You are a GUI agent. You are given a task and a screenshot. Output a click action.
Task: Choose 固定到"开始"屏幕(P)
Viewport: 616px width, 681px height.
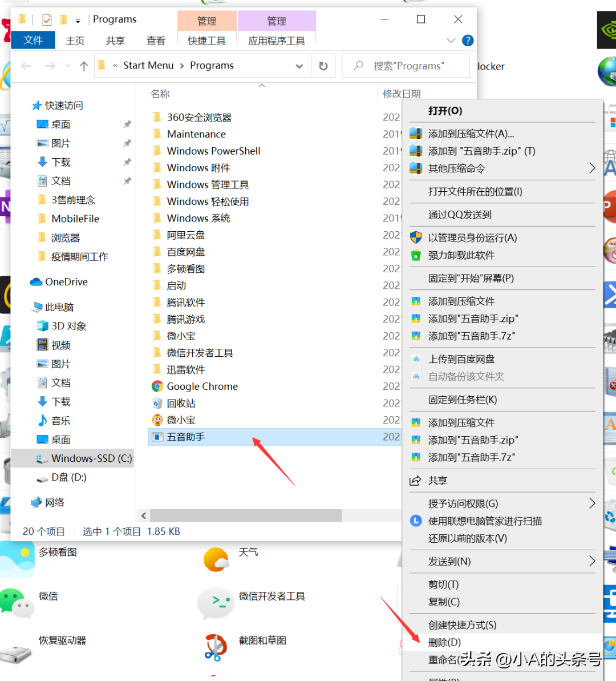[502, 279]
